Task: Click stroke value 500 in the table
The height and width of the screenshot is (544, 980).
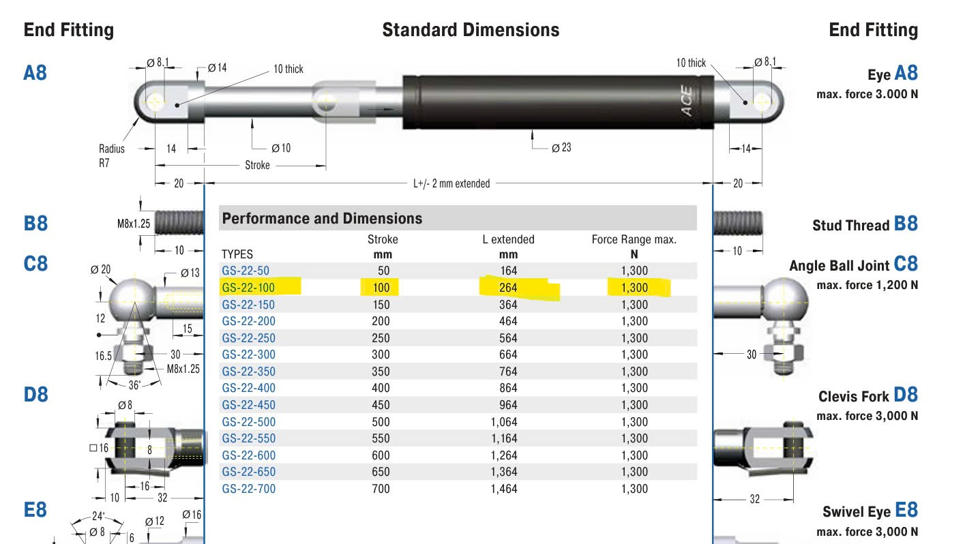Action: click(x=381, y=422)
